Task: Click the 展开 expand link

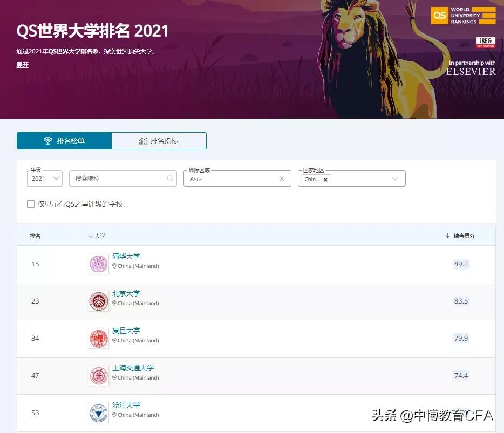Action: pyautogui.click(x=22, y=65)
